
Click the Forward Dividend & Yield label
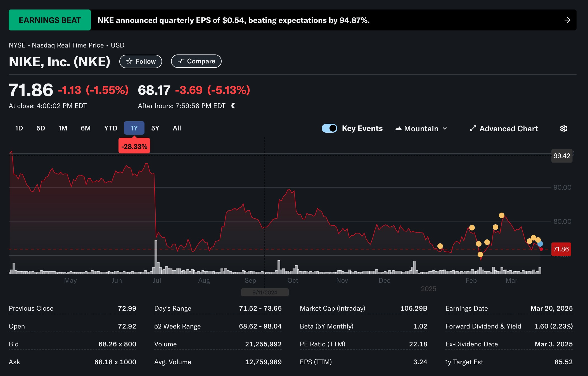(x=483, y=326)
